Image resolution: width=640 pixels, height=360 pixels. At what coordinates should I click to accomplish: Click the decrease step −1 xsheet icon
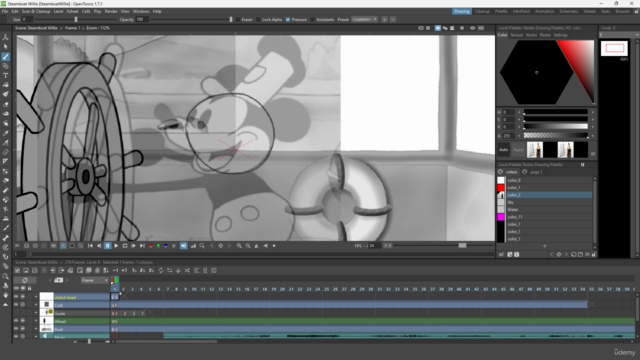116,271
